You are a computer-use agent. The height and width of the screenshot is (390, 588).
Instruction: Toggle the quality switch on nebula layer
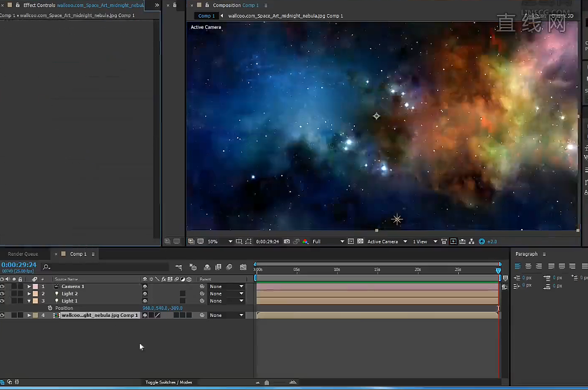click(x=157, y=315)
